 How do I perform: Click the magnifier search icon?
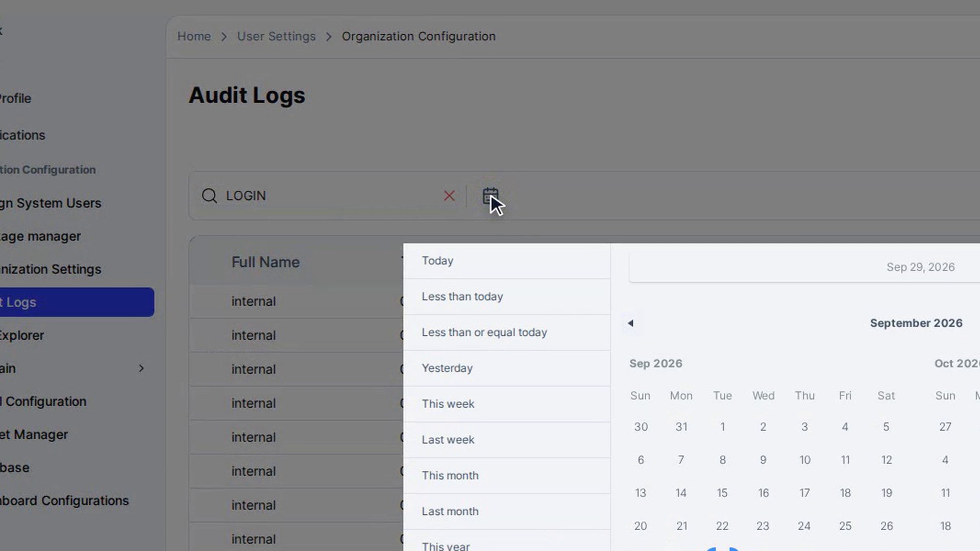click(209, 195)
